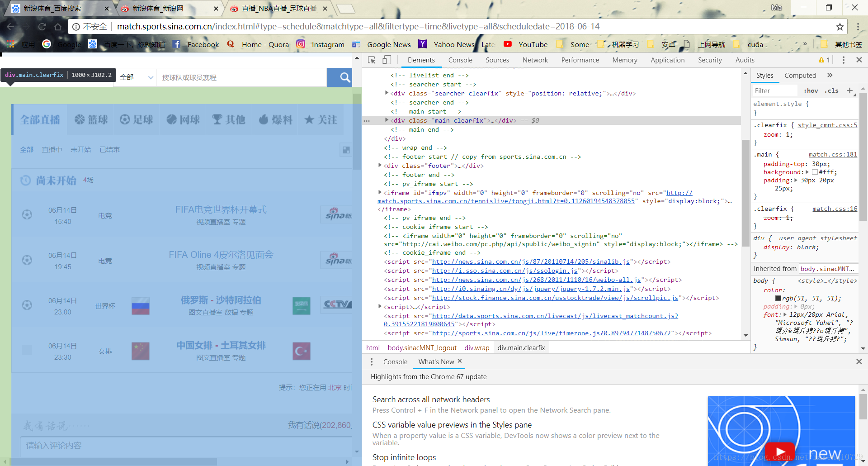Image resolution: width=868 pixels, height=466 pixels.
Task: Click the styles Filter input field
Action: pos(775,90)
